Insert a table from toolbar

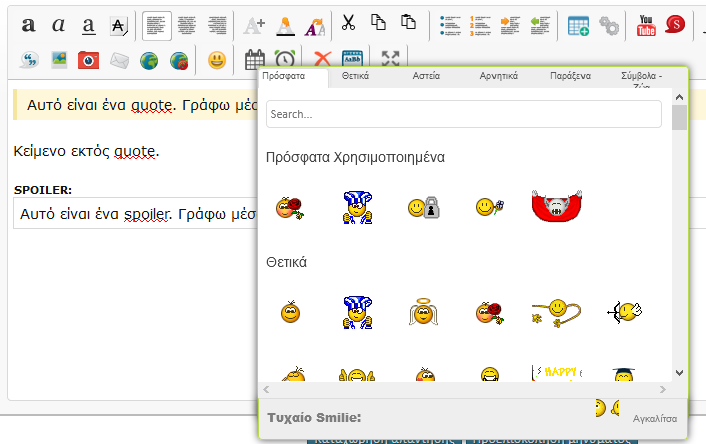click(578, 25)
